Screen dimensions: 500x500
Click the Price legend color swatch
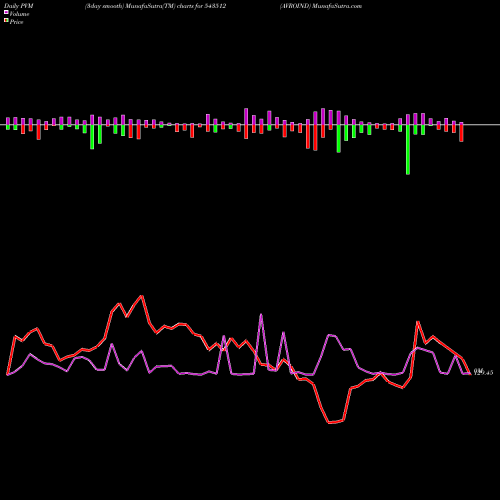(6, 21)
